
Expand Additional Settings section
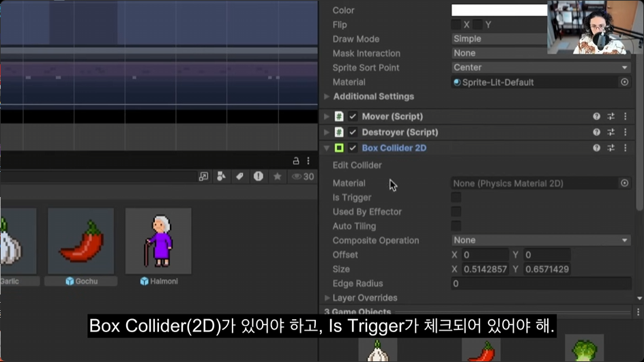(x=327, y=96)
